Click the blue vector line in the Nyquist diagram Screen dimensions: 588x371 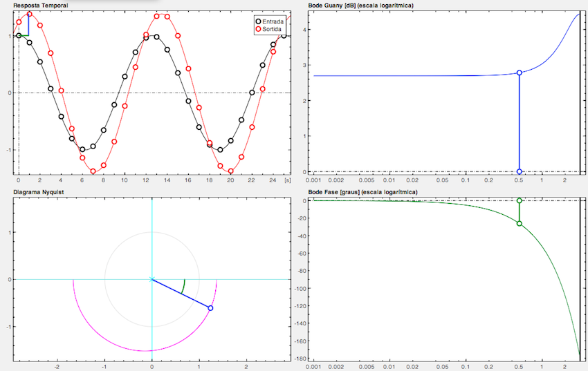tap(181, 294)
